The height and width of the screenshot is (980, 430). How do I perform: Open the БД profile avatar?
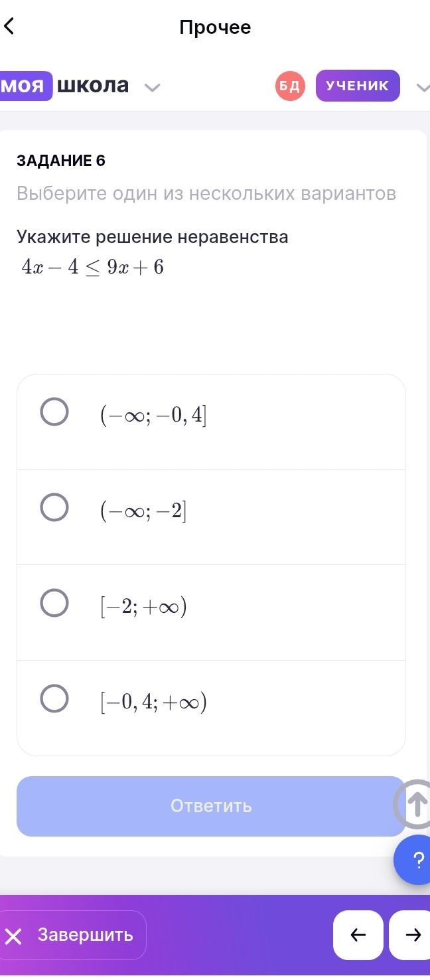click(x=290, y=86)
